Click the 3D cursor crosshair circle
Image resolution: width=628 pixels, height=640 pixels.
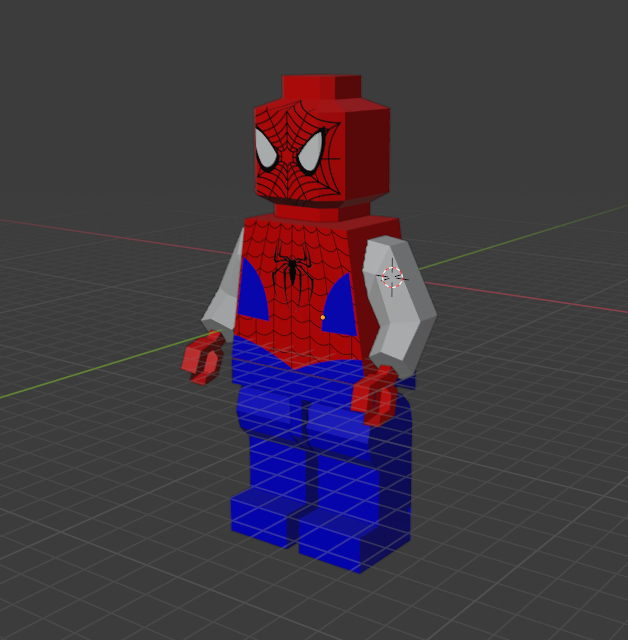pos(392,278)
